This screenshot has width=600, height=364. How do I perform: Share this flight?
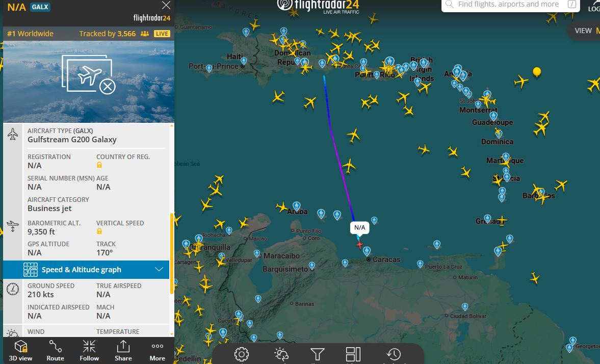[x=123, y=350]
